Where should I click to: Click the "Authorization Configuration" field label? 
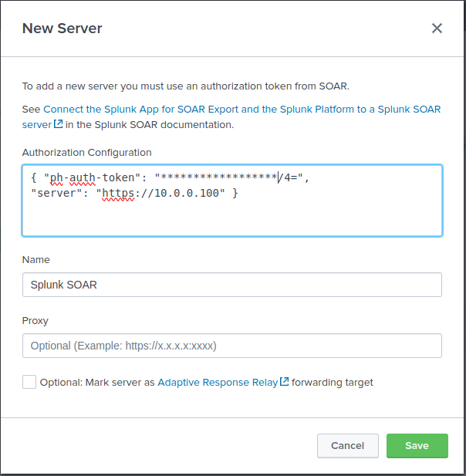pos(86,153)
